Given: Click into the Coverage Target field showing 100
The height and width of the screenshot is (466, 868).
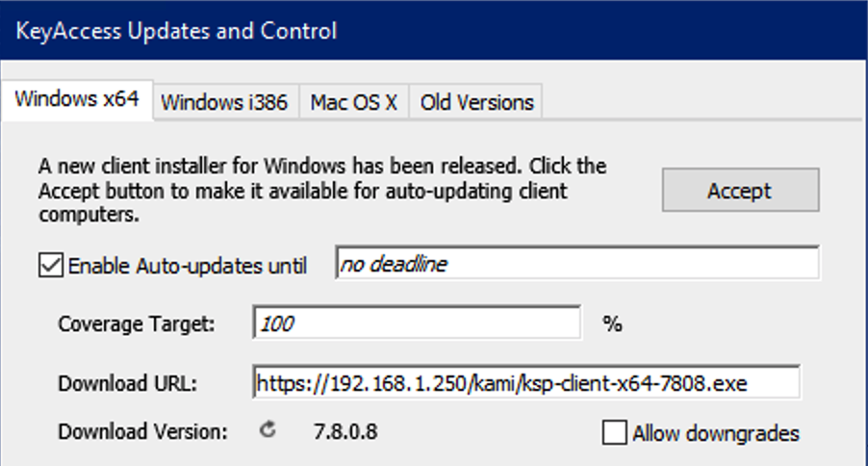Looking at the screenshot, I should [417, 322].
